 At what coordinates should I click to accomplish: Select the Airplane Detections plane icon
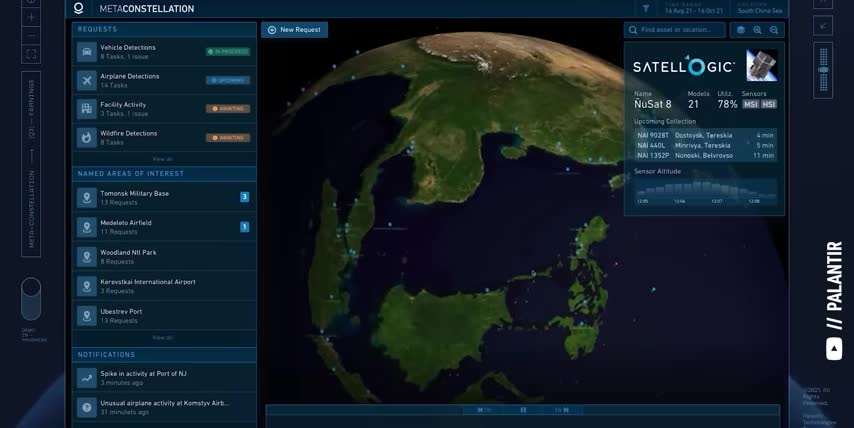click(x=87, y=80)
